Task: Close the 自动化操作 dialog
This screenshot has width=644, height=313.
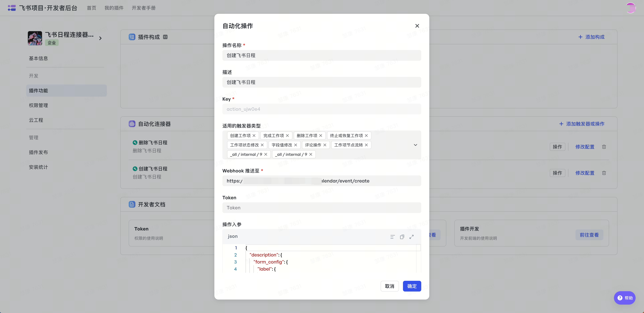Action: point(417,26)
